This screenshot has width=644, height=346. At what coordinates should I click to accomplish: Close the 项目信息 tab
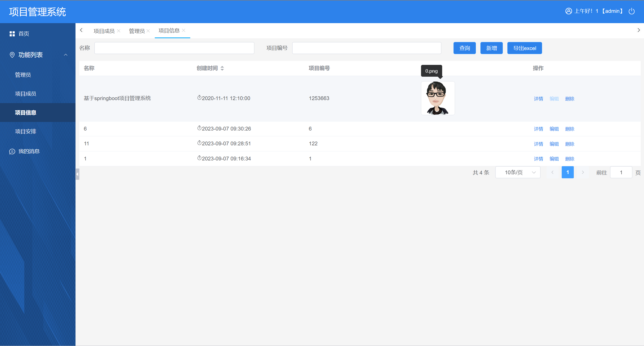click(x=184, y=30)
